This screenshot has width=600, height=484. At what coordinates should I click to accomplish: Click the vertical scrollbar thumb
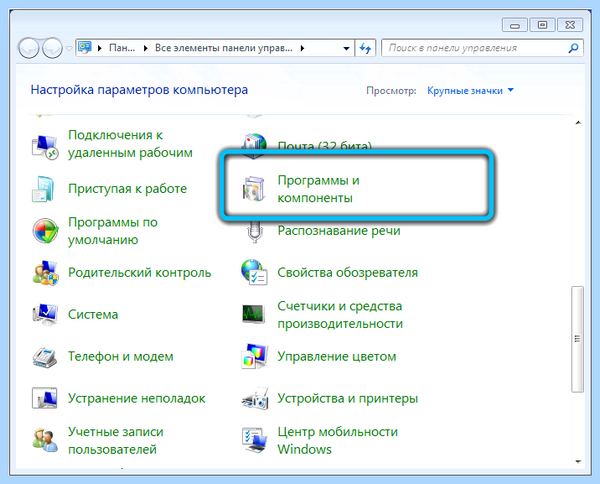click(577, 339)
